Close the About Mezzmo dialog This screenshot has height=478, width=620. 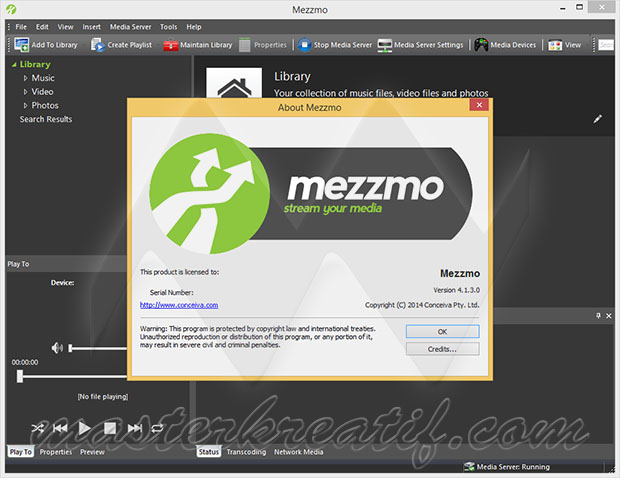[479, 105]
